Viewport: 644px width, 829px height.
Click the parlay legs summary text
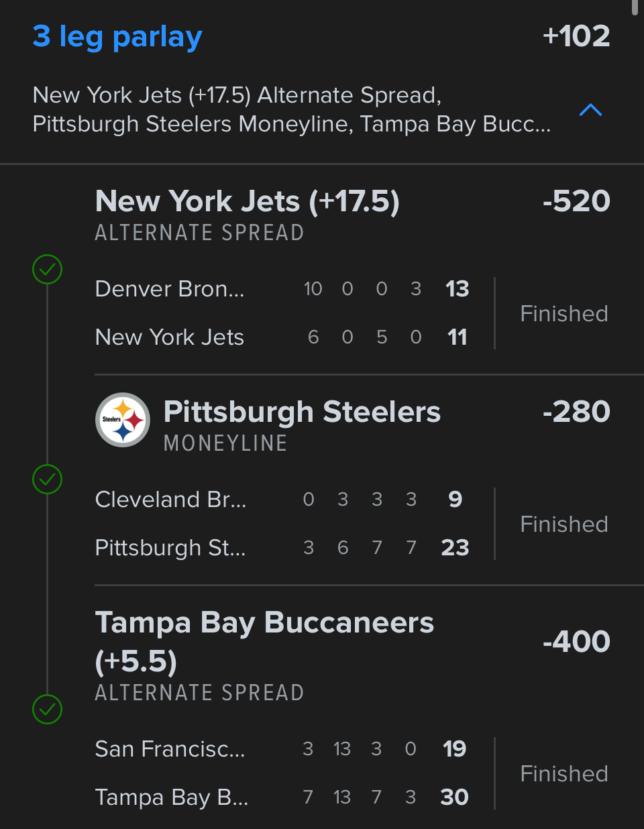[x=291, y=110]
